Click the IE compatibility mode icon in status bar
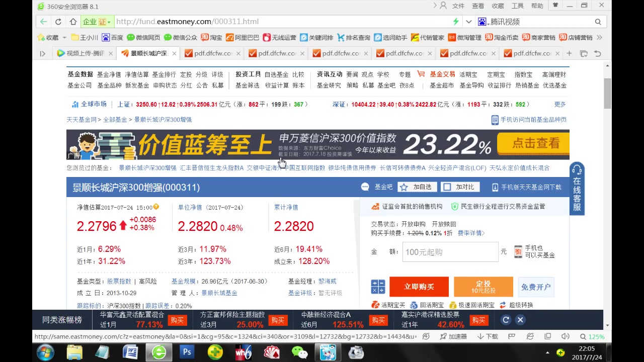The height and width of the screenshot is (362, 644). [530, 336]
